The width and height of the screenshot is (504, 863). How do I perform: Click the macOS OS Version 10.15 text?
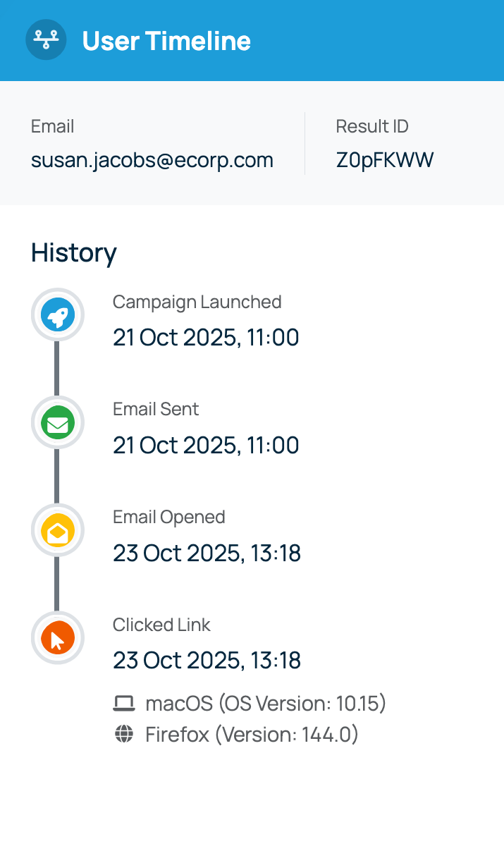(266, 704)
